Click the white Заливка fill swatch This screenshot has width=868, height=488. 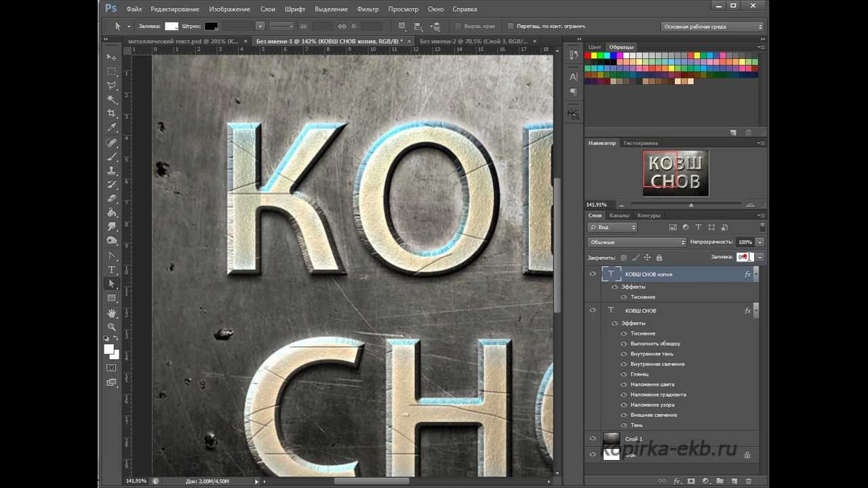click(x=172, y=26)
